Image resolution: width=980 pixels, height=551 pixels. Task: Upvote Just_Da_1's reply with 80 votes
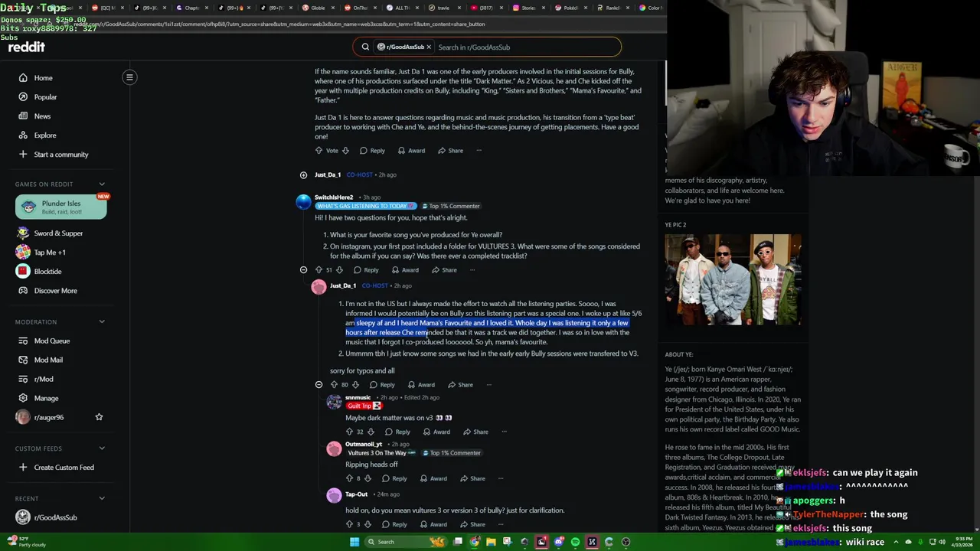334,385
